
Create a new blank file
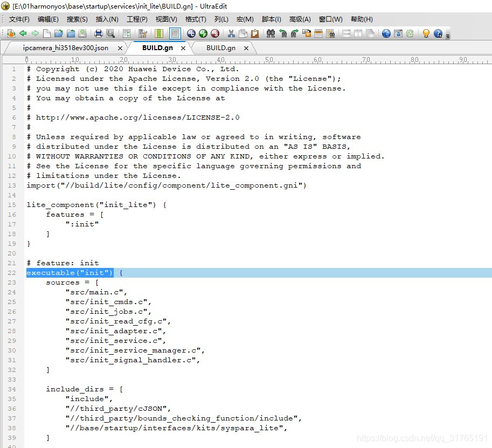47,33
